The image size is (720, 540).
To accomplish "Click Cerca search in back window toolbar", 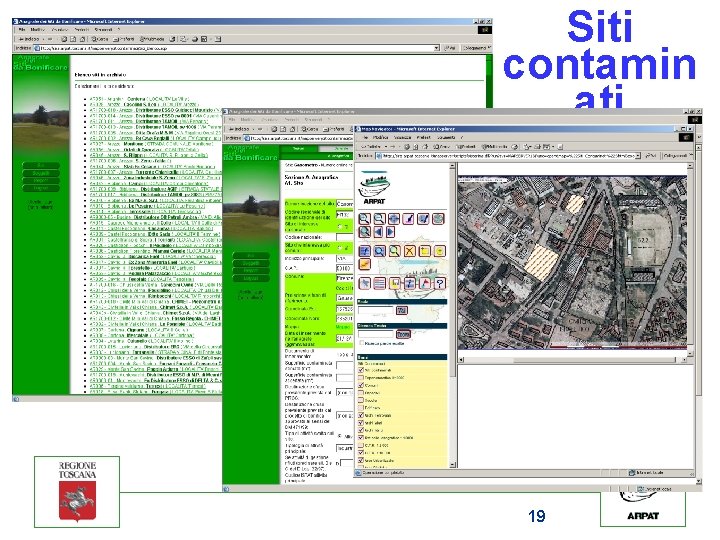I will 100,39.
